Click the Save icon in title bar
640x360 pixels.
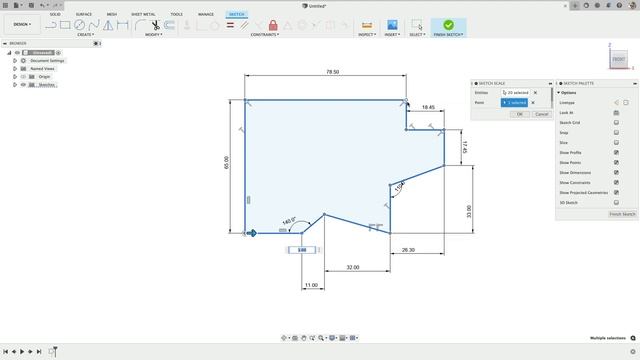pyautogui.click(x=31, y=5)
